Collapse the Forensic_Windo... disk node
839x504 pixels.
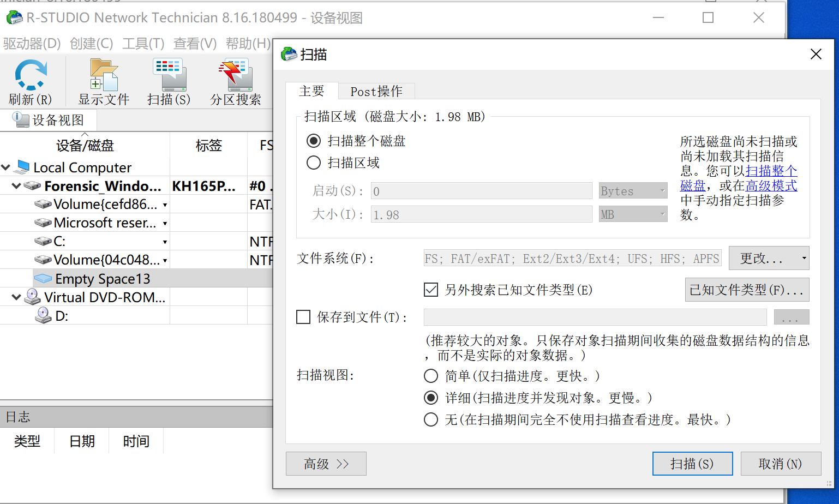coord(16,186)
